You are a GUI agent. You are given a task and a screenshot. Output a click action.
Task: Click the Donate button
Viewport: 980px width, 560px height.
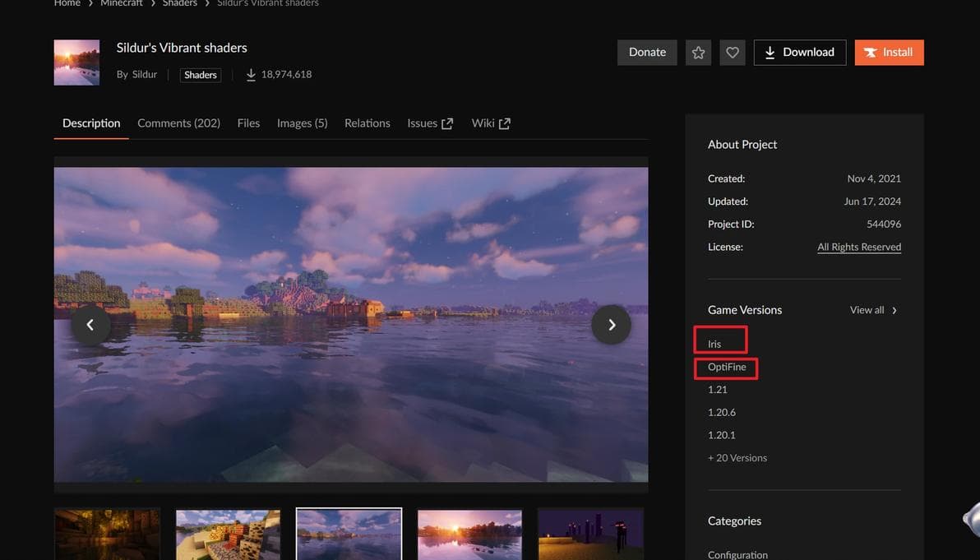[x=647, y=53]
